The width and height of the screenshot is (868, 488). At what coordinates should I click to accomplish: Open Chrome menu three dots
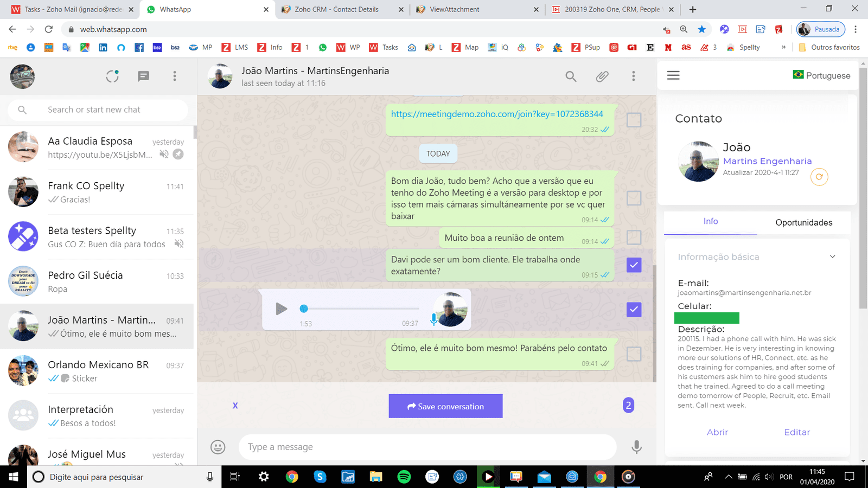(x=856, y=29)
